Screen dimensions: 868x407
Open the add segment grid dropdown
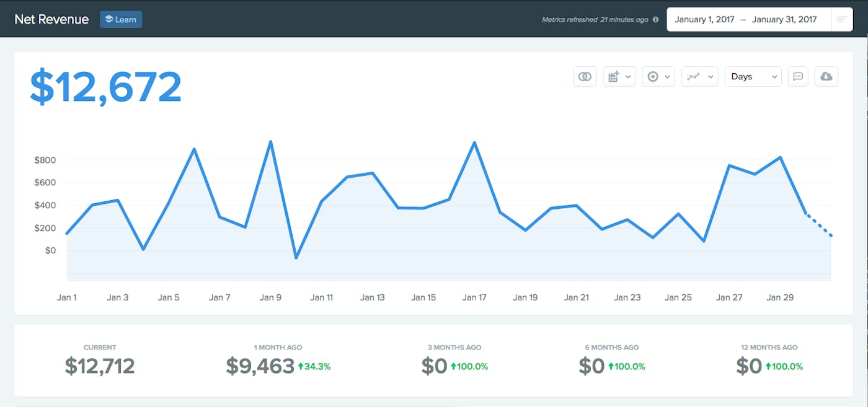(619, 76)
